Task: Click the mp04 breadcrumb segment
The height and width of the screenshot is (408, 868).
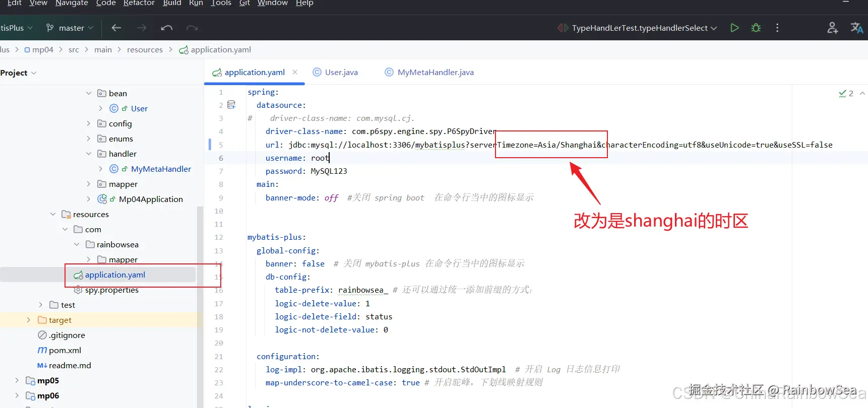Action: click(39, 49)
